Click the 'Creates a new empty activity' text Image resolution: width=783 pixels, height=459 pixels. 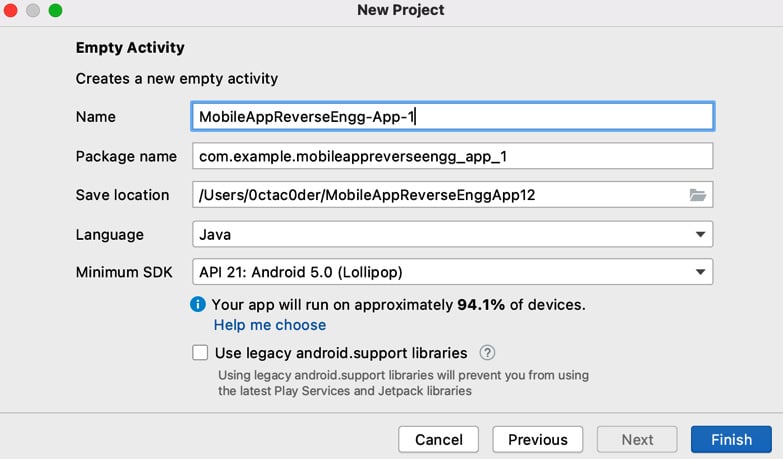tap(177, 78)
